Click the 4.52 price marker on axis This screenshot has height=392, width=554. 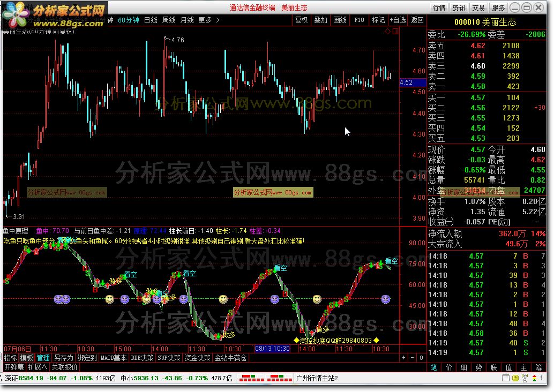pos(413,82)
